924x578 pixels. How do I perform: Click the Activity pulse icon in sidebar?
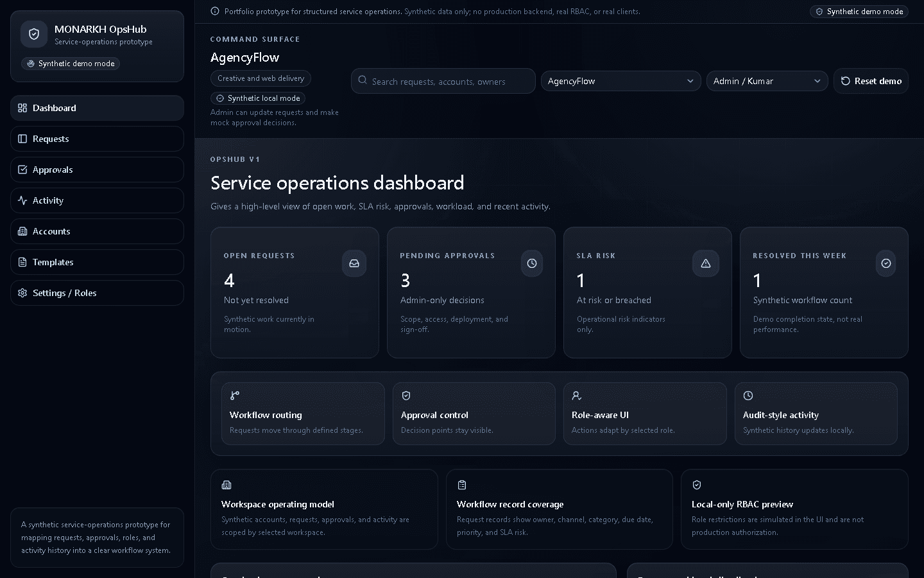[22, 200]
